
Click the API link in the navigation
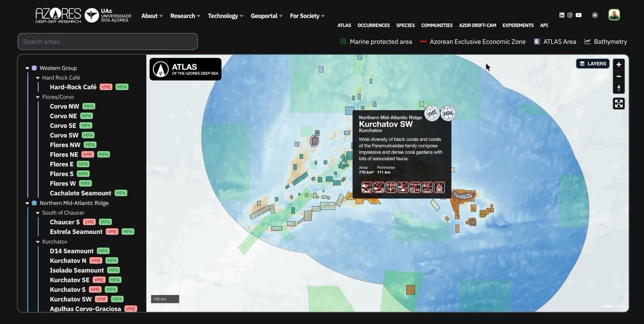tap(544, 25)
